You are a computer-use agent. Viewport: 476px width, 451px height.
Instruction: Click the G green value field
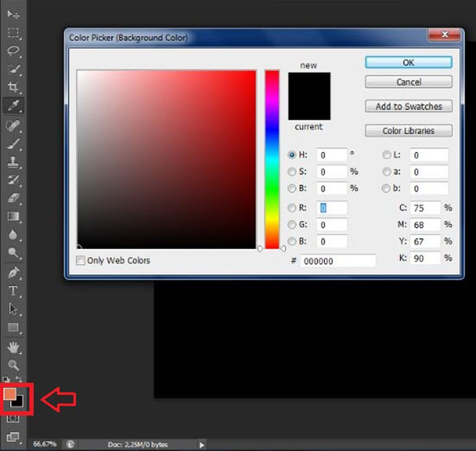332,225
